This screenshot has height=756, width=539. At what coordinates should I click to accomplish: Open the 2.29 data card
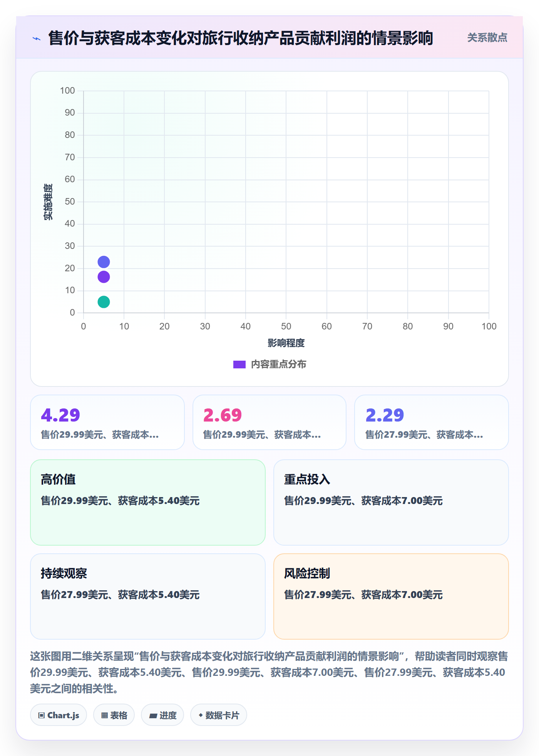[x=432, y=422]
